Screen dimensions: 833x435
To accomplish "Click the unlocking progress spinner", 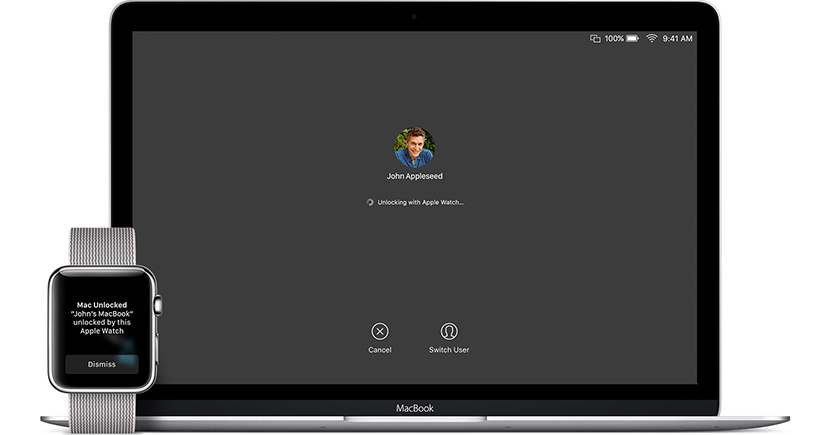I will (x=370, y=202).
